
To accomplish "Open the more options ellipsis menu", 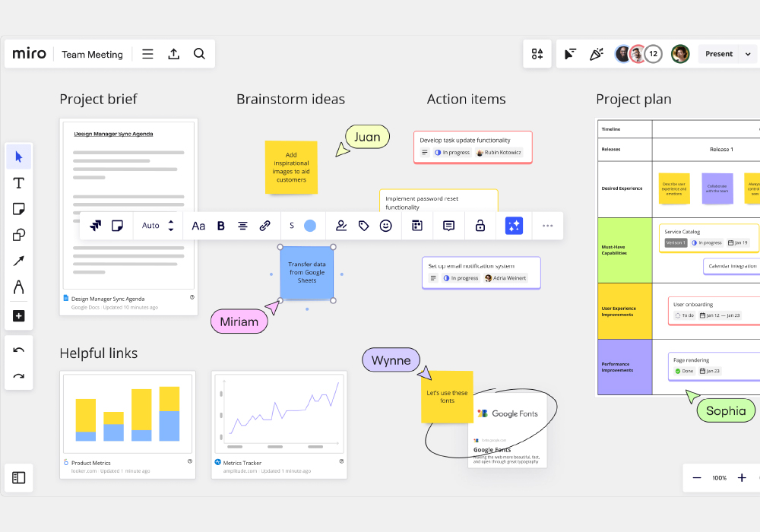I will click(x=548, y=226).
